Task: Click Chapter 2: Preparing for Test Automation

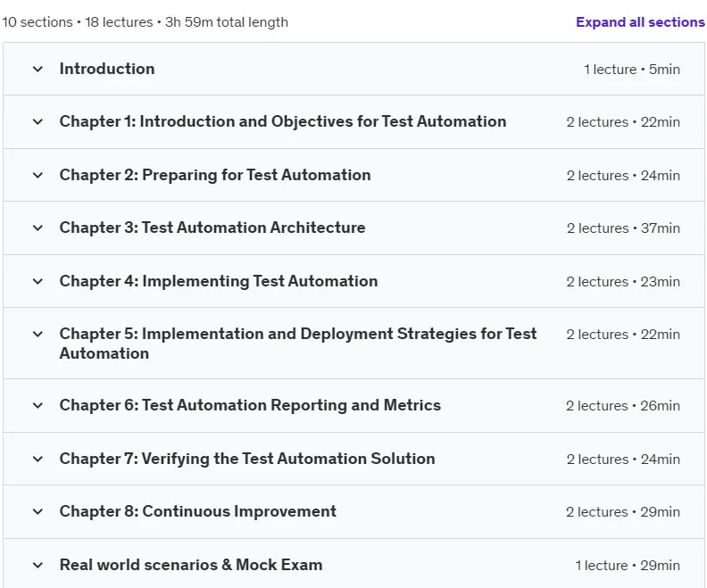Action: point(215,175)
